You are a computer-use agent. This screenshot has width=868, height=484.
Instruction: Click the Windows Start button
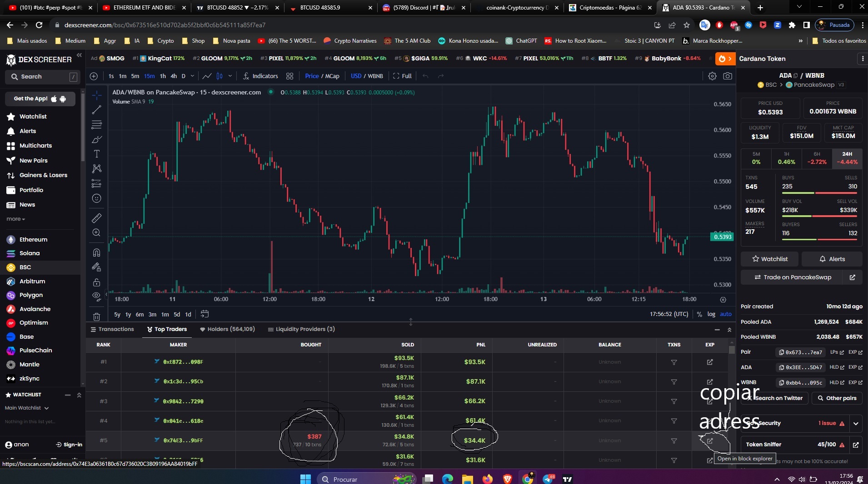pos(305,479)
